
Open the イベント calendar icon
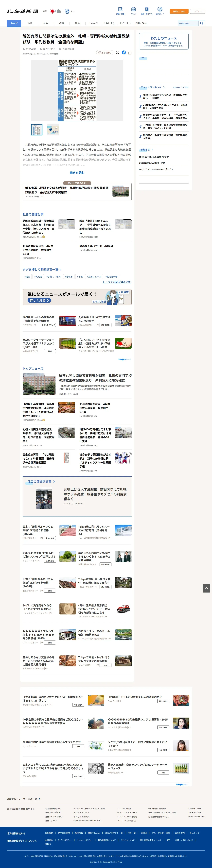(x=133, y=9)
